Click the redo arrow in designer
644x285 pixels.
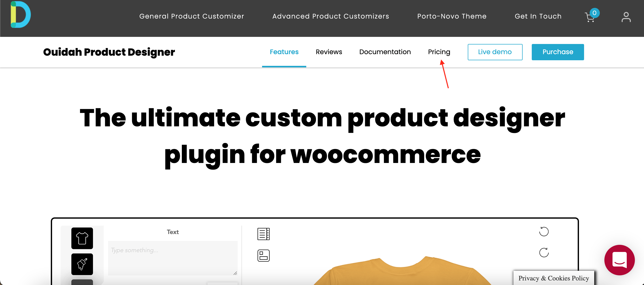[x=544, y=252]
